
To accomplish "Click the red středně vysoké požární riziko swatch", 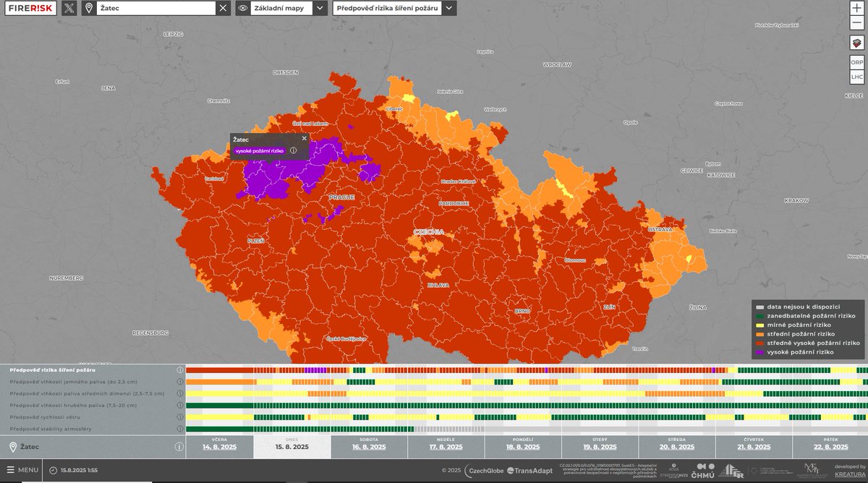I will 759,343.
